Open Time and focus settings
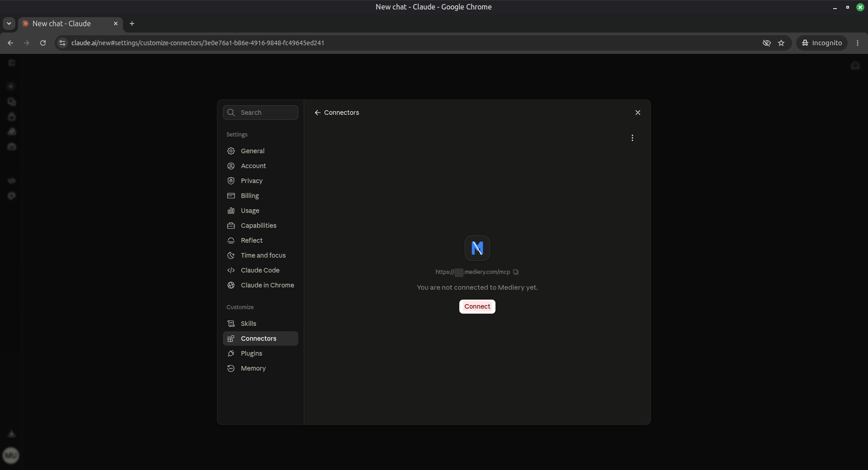The width and height of the screenshot is (868, 470). [x=260, y=255]
